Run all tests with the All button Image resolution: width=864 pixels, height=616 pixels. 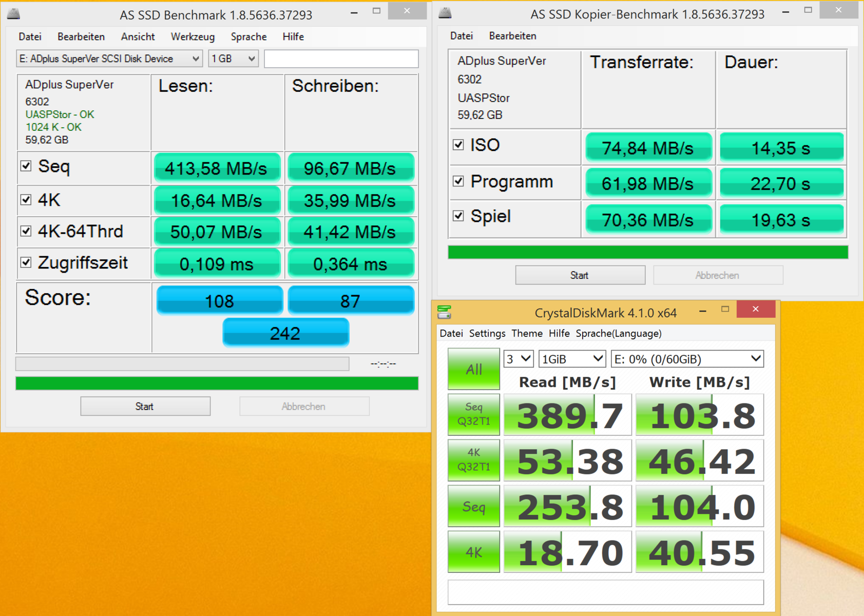(474, 369)
